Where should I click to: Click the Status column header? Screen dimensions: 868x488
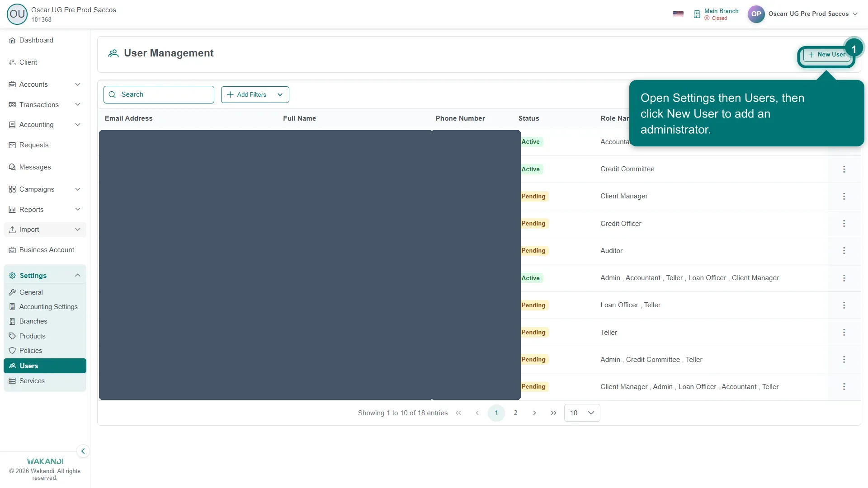pos(528,118)
